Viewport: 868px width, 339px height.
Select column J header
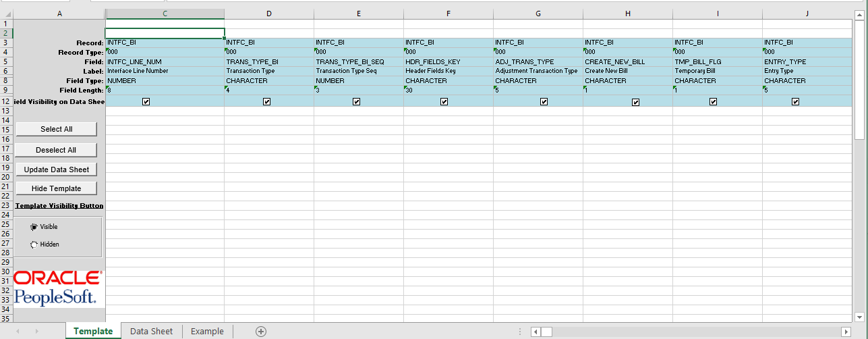[x=808, y=14]
